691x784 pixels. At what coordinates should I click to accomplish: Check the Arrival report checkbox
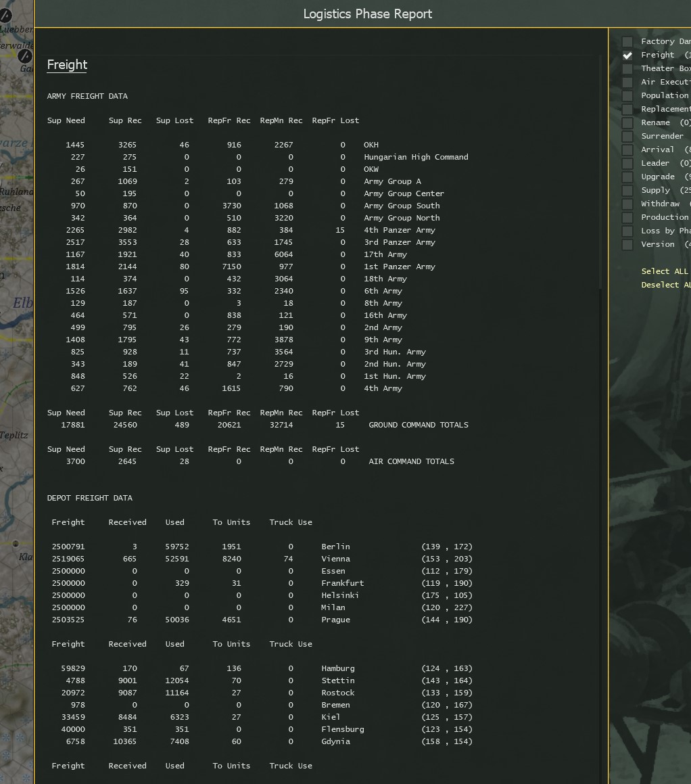(627, 149)
